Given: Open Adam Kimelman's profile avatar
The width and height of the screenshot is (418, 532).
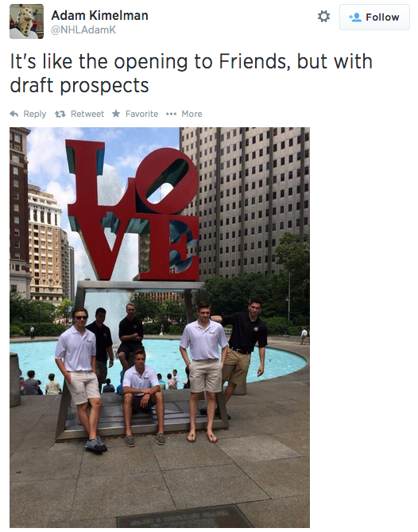Looking at the screenshot, I should (26, 21).
